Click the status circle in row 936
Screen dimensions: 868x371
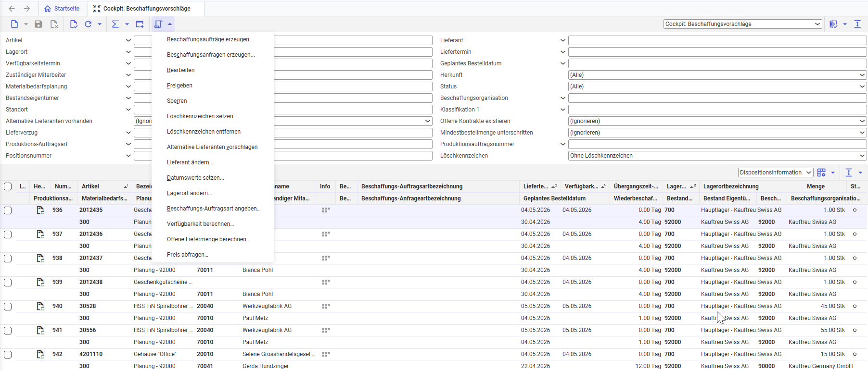point(855,210)
